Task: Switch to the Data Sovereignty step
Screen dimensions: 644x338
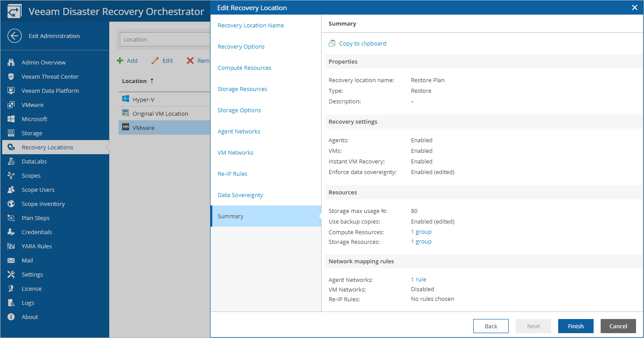Action: (x=240, y=195)
